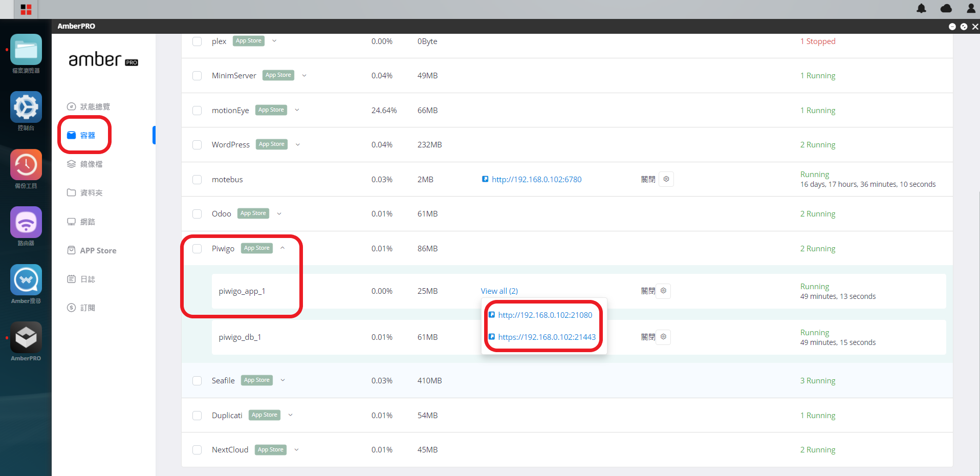The width and height of the screenshot is (980, 476).
Task: Click the open-link icon beside motebus URL
Action: [x=485, y=179]
